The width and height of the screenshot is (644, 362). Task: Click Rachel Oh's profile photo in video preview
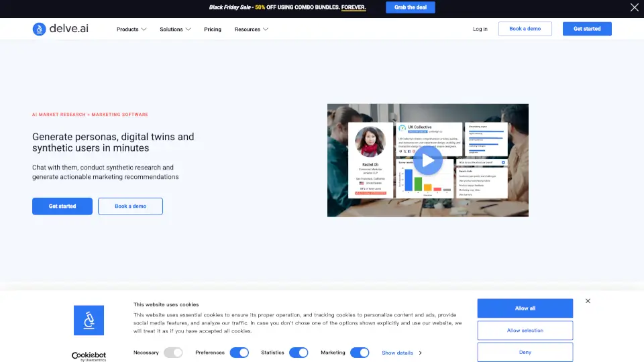(370, 142)
